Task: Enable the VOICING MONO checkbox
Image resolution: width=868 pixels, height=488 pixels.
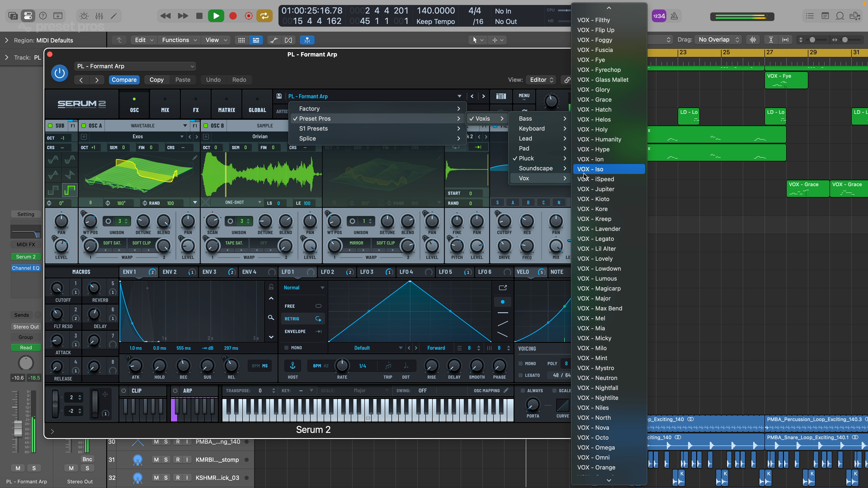Action: click(521, 363)
